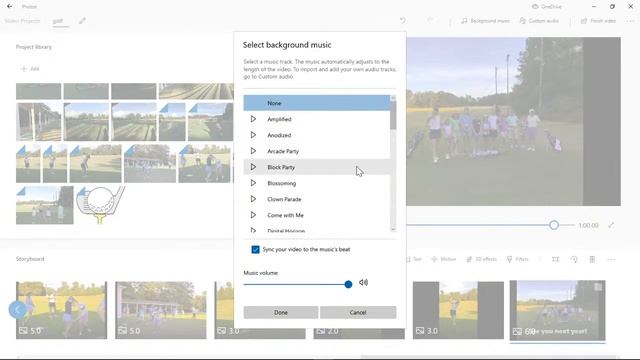Screen dimensions: 640x360
Task: Select None in the music list
Action: (x=317, y=103)
